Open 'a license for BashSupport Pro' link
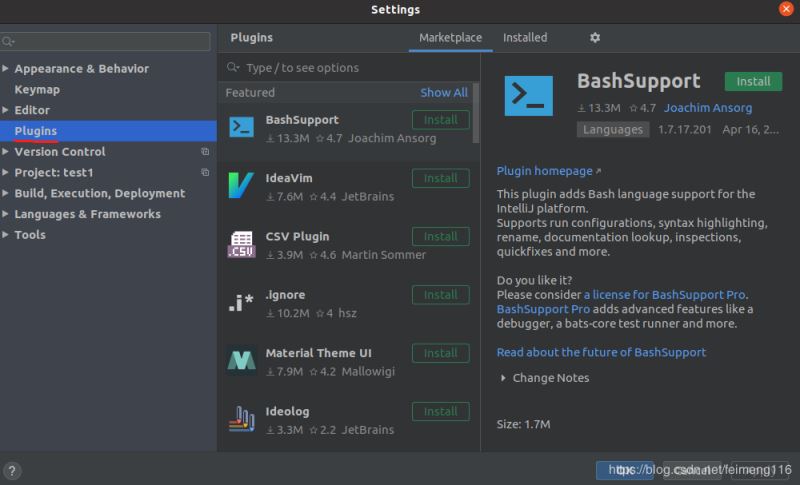Viewport: 800px width, 485px height. (x=664, y=295)
